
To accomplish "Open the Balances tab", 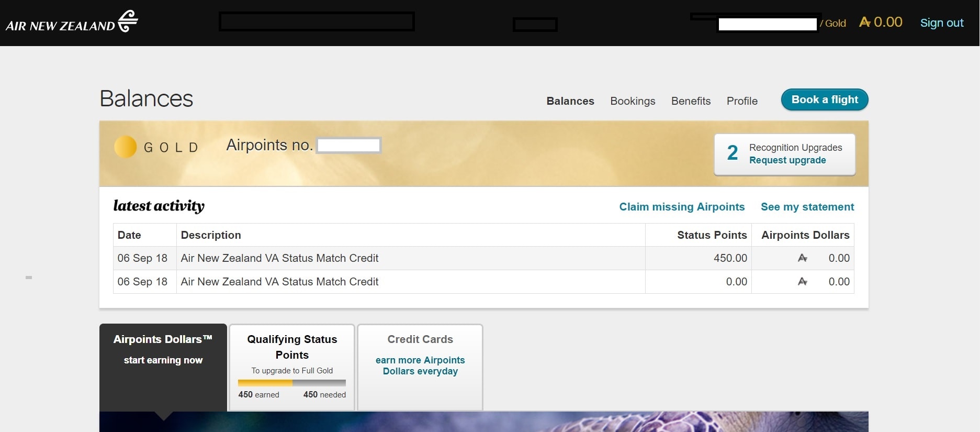I will coord(570,101).
